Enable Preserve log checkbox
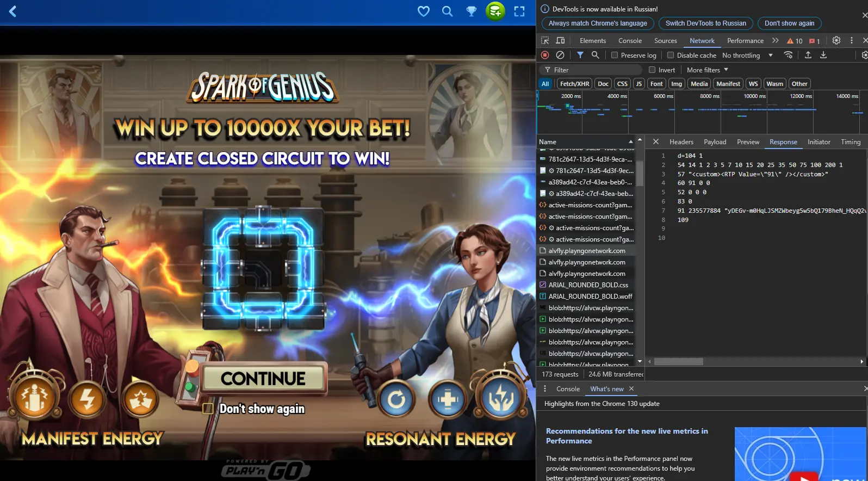This screenshot has width=868, height=481. point(615,55)
